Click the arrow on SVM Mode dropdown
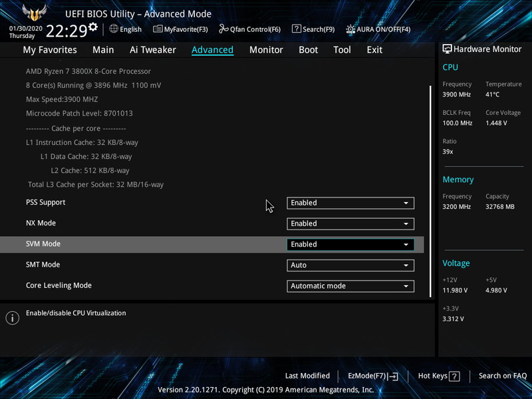 [x=406, y=244]
